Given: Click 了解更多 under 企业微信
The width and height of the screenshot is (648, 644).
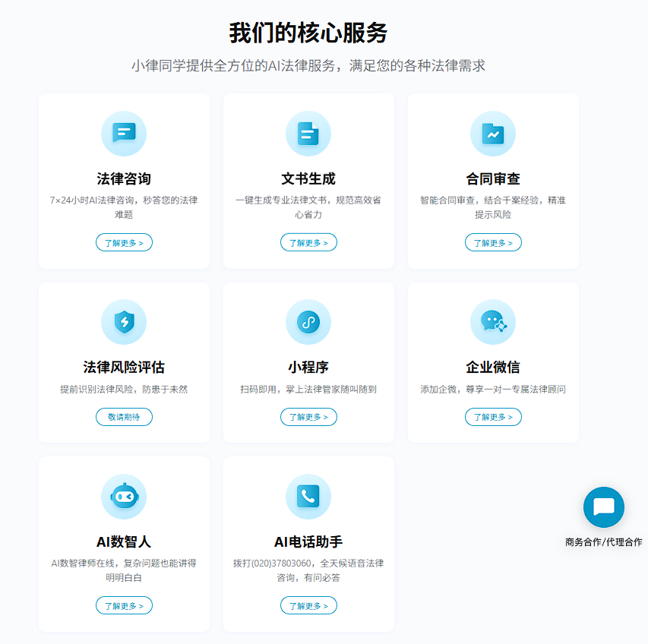Looking at the screenshot, I should (x=493, y=417).
